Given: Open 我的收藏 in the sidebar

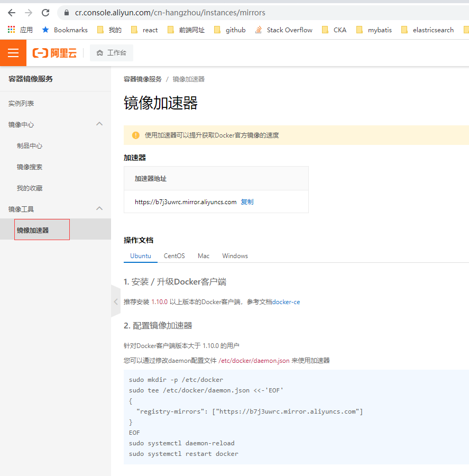Looking at the screenshot, I should click(x=30, y=188).
